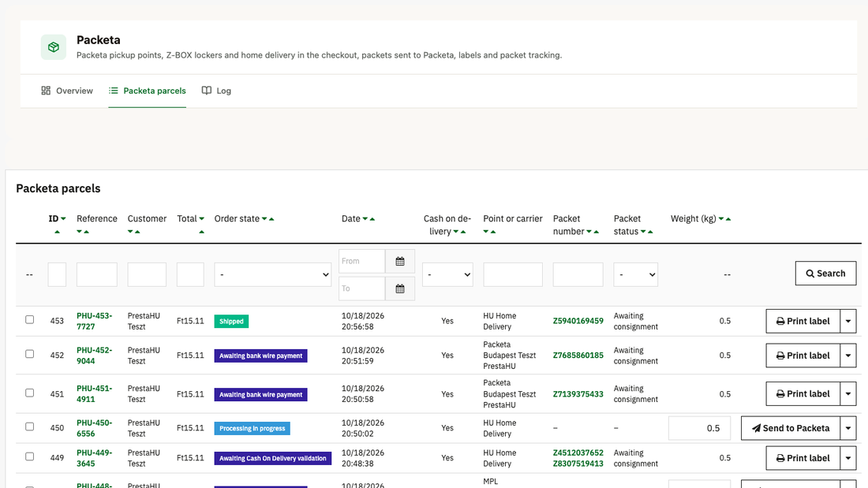This screenshot has width=868, height=488.
Task: Expand action arrow beside row 451 Print label
Action: point(848,394)
